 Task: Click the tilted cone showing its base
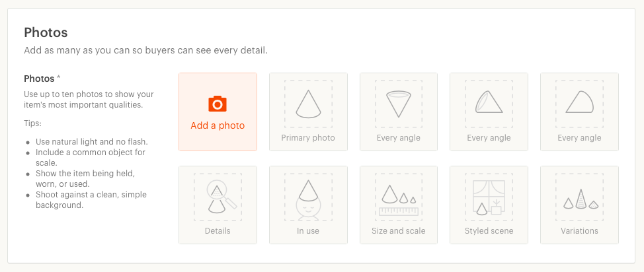pos(489,102)
